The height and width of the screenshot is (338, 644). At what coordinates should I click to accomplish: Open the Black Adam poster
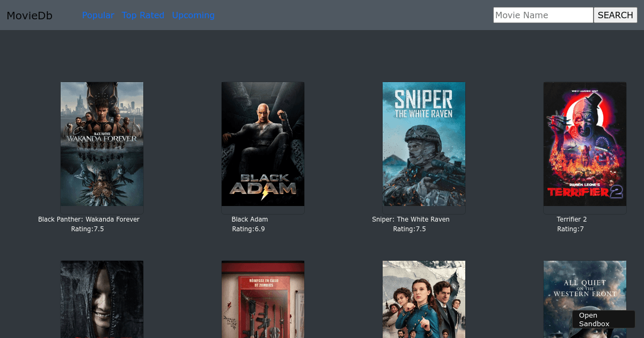click(263, 144)
